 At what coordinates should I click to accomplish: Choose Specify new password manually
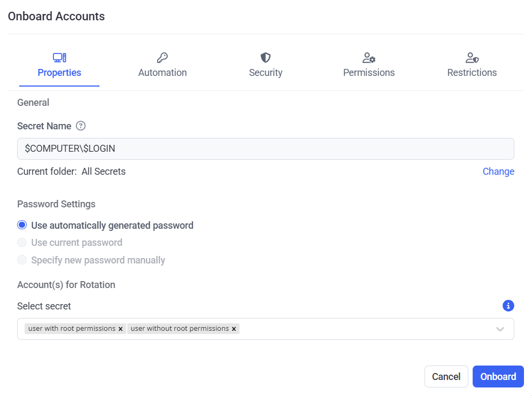(22, 260)
